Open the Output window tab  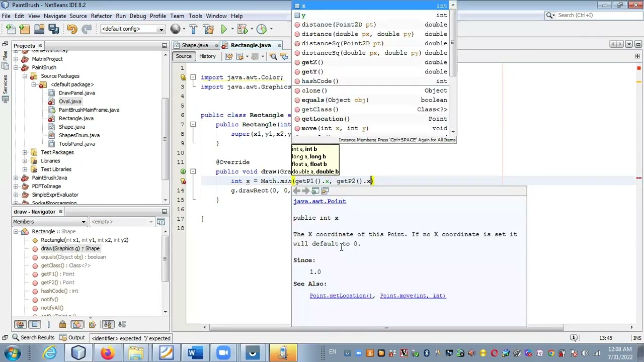[x=72, y=338]
